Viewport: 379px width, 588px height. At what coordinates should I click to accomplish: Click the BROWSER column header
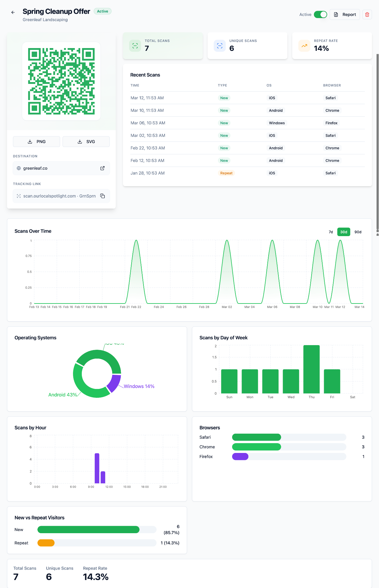pyautogui.click(x=332, y=85)
